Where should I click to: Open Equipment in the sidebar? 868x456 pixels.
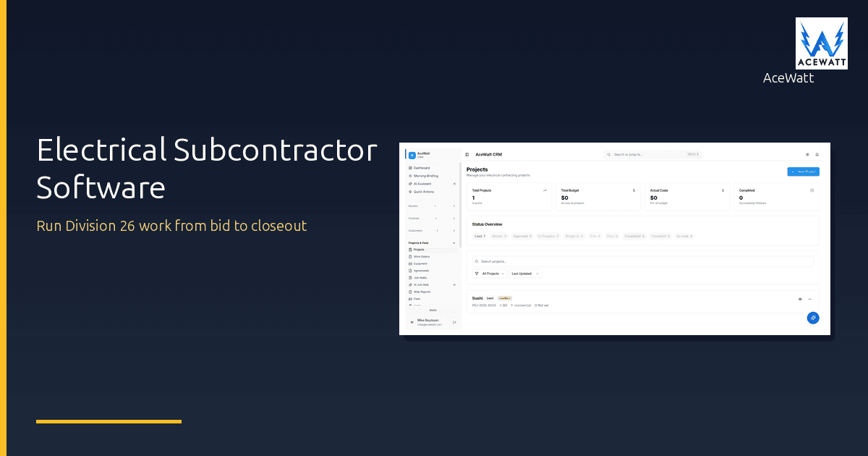click(431, 263)
